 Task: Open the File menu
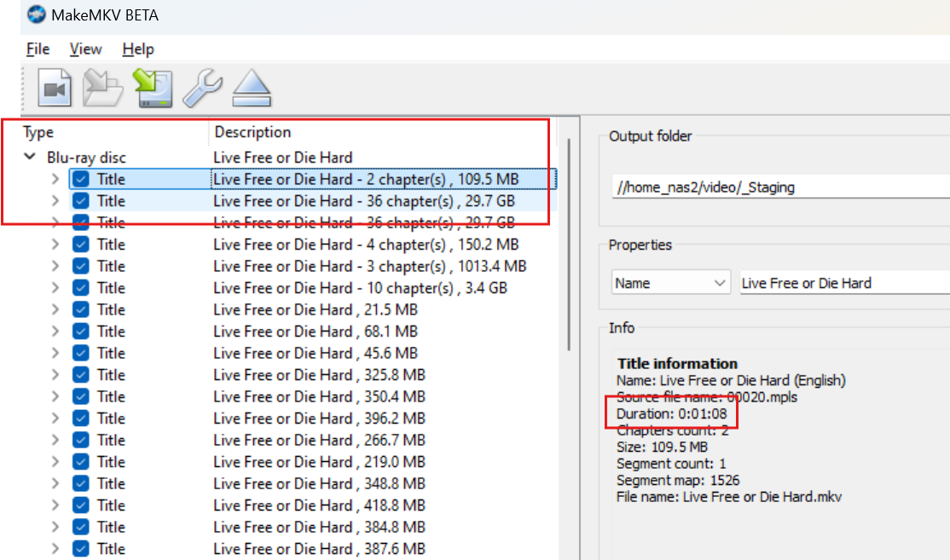pos(38,49)
